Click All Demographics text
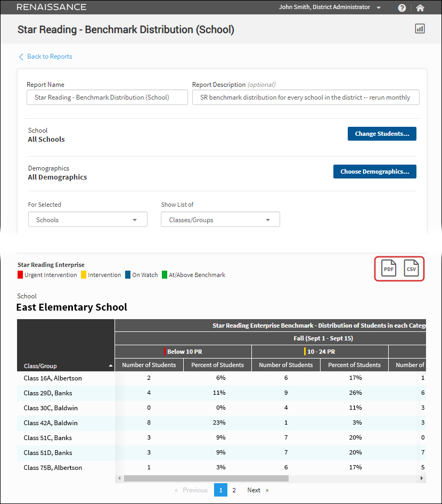This screenshot has width=442, height=504. pos(58,177)
